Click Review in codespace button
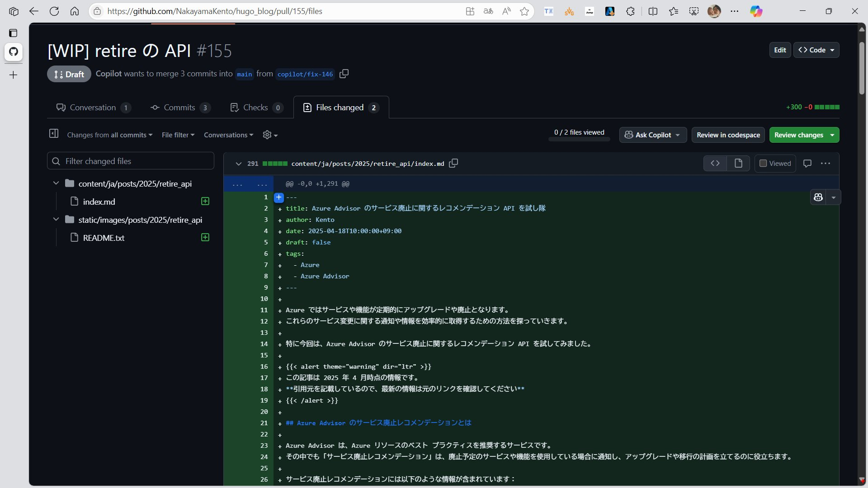 point(728,135)
